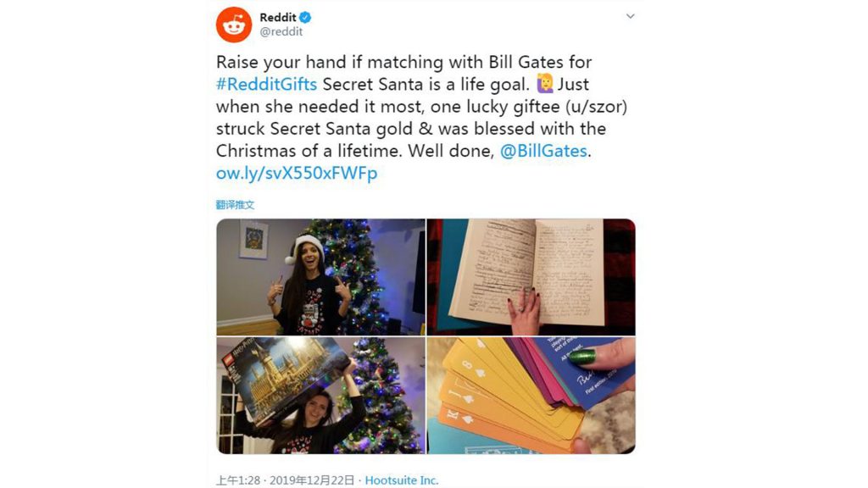Click the Secret Santa tweet body
The width and height of the screenshot is (868, 488).
[422, 117]
